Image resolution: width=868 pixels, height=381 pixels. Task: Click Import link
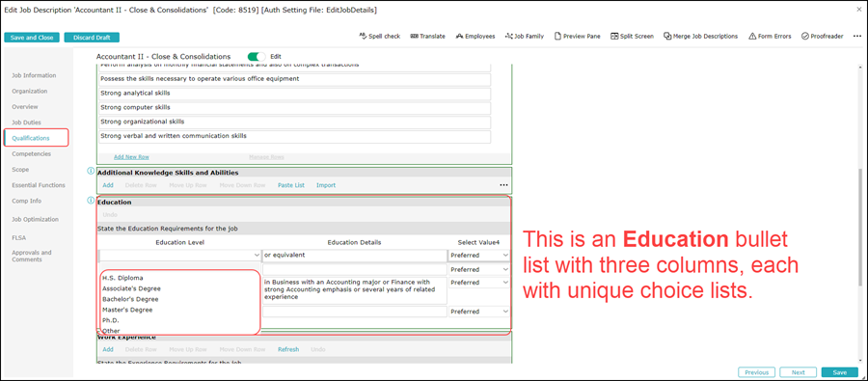(326, 185)
